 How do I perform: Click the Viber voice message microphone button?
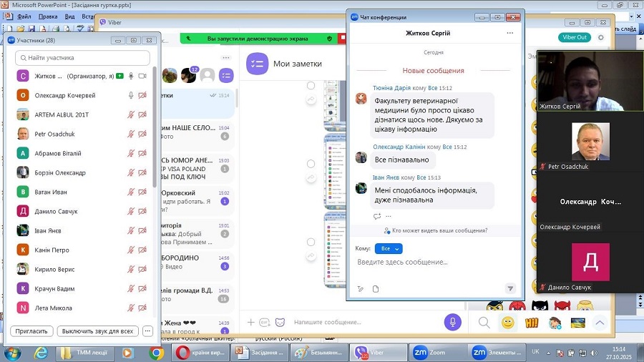pos(452,323)
